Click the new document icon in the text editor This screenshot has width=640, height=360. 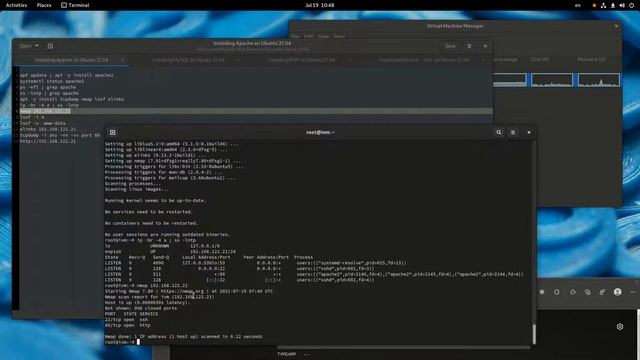(x=51, y=46)
